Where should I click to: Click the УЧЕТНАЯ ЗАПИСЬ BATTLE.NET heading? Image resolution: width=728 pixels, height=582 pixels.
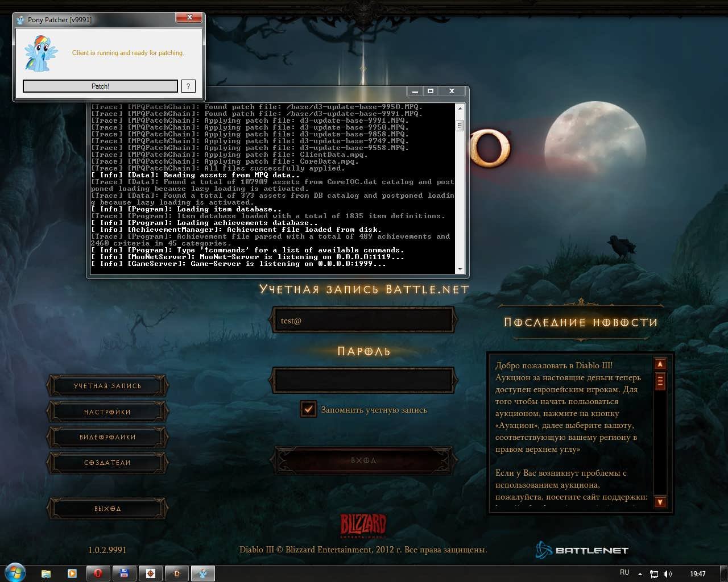coord(364,289)
